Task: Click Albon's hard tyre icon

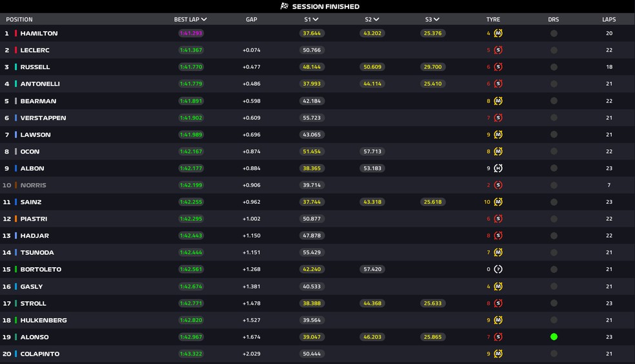Action: coord(498,168)
